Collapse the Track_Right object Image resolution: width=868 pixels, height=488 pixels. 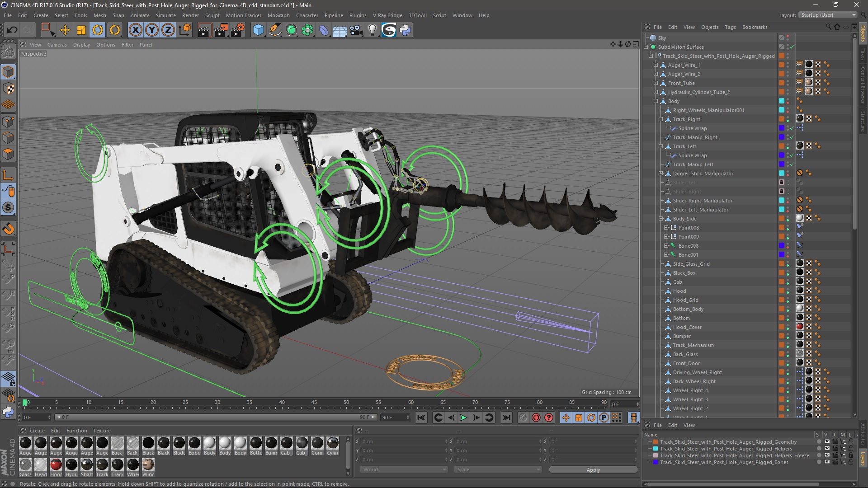660,119
